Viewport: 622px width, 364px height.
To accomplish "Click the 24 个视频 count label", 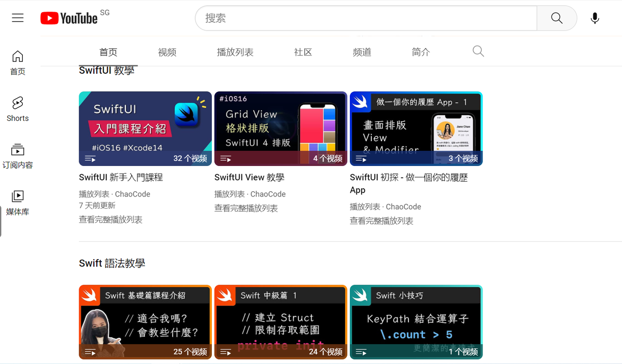I will point(326,352).
